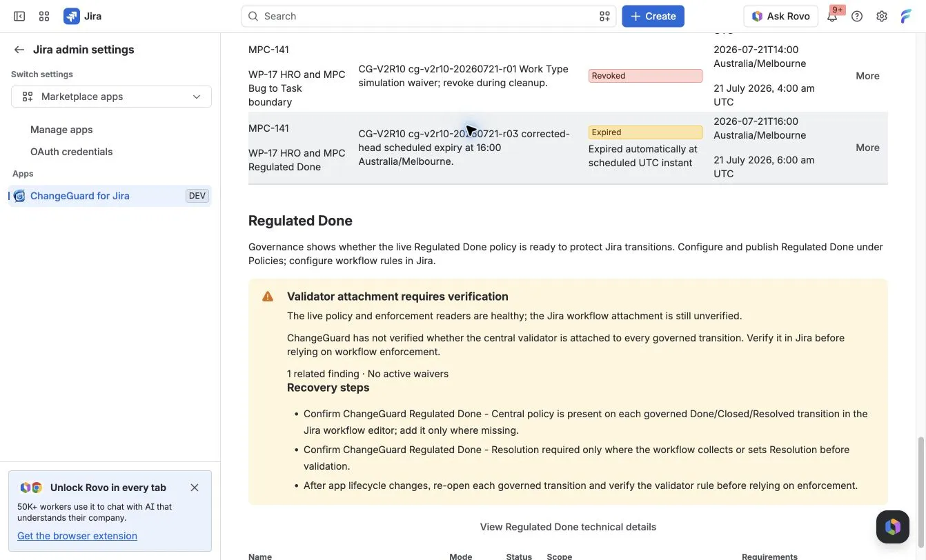926x560 pixels.
Task: Click the Create button
Action: pos(653,16)
